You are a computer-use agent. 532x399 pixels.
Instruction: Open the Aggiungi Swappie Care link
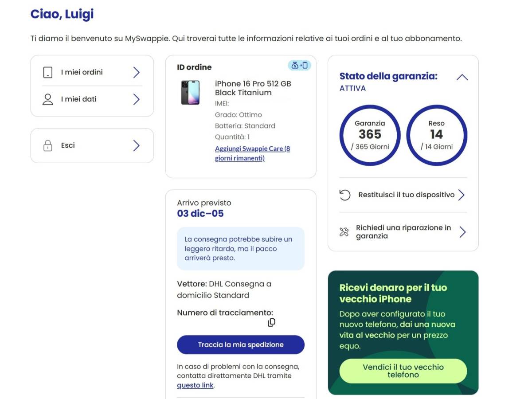click(x=252, y=153)
